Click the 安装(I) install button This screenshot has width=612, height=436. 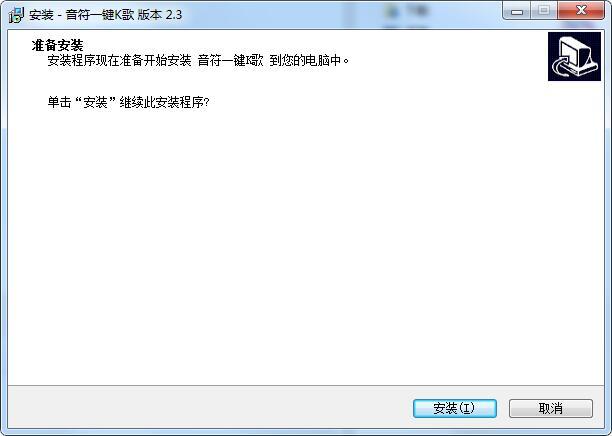[455, 408]
